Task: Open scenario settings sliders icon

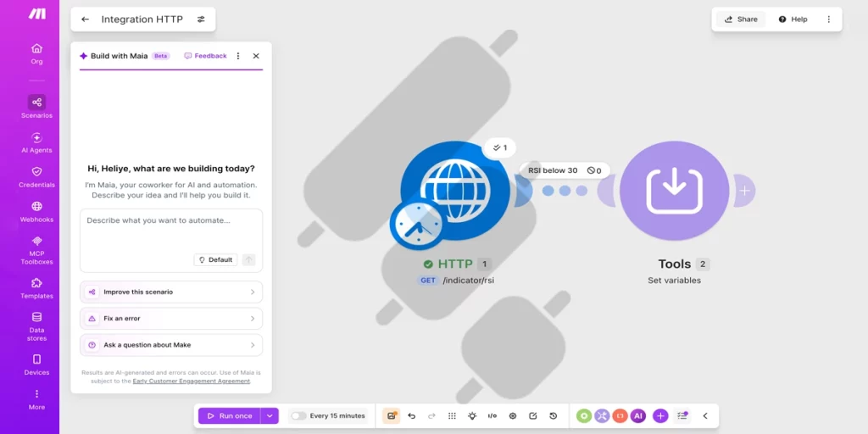Action: click(201, 19)
